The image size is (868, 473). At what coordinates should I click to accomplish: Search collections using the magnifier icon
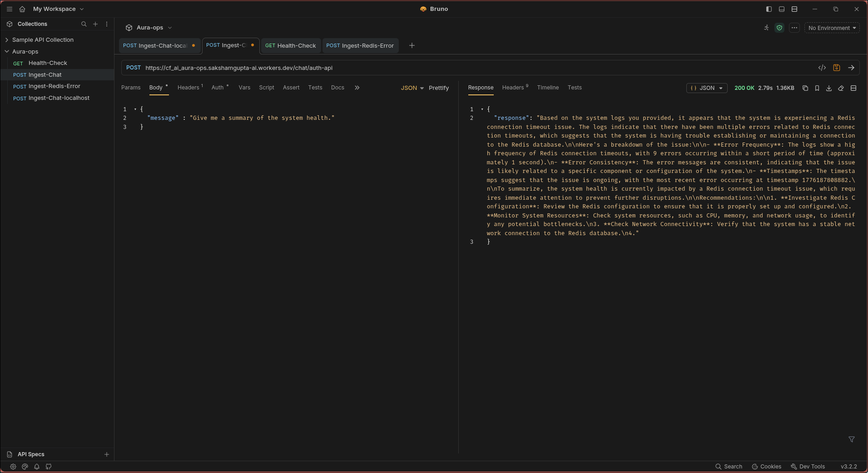[84, 24]
